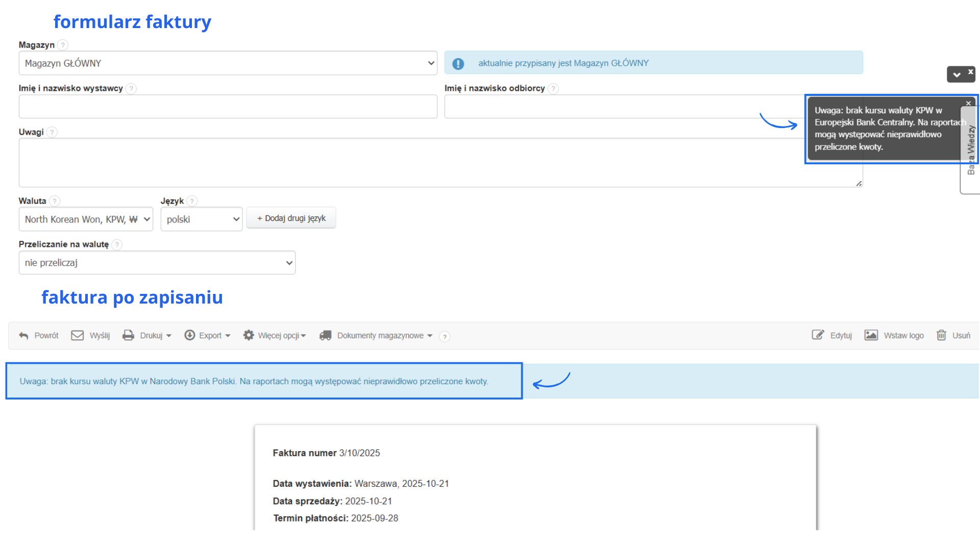Open help icon beside Waluta label
This screenshot has width=980, height=551.
point(55,202)
